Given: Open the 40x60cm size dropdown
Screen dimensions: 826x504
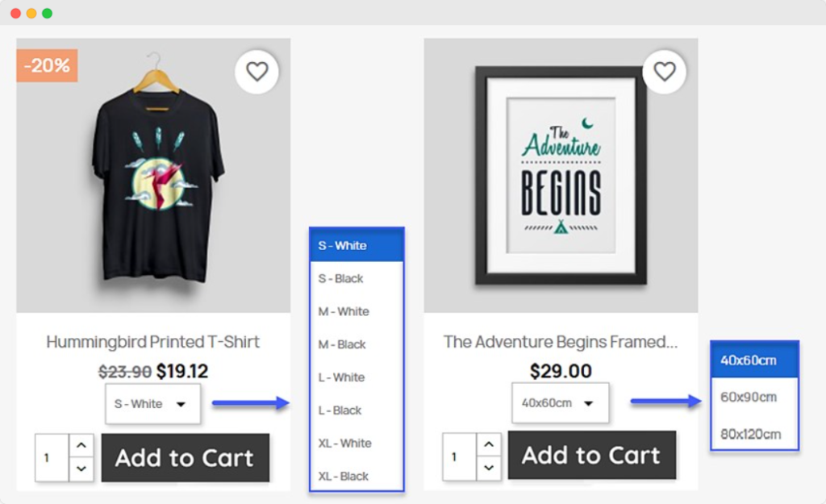Looking at the screenshot, I should [560, 403].
